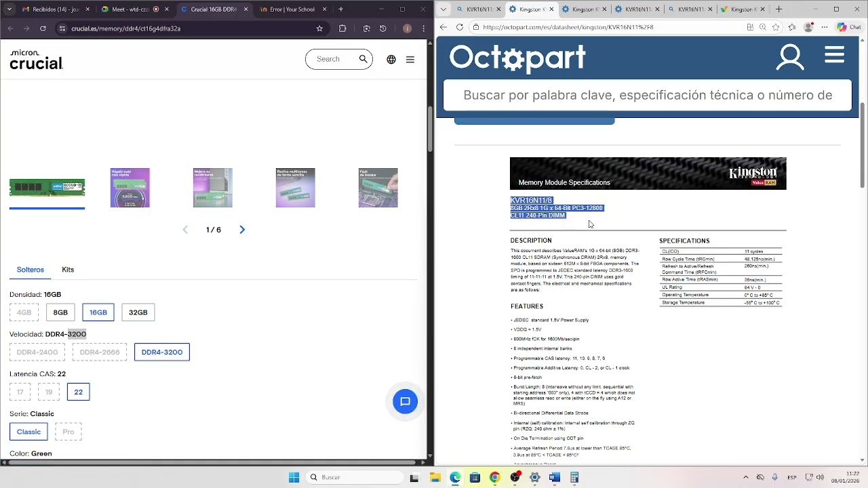The image size is (868, 488).
Task: Open the Crucial search magnifier icon
Action: coord(363,59)
